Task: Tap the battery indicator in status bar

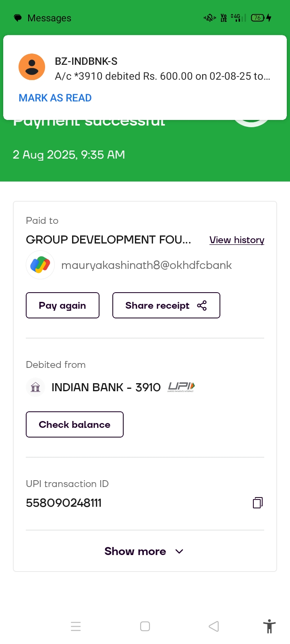Action: point(258,18)
